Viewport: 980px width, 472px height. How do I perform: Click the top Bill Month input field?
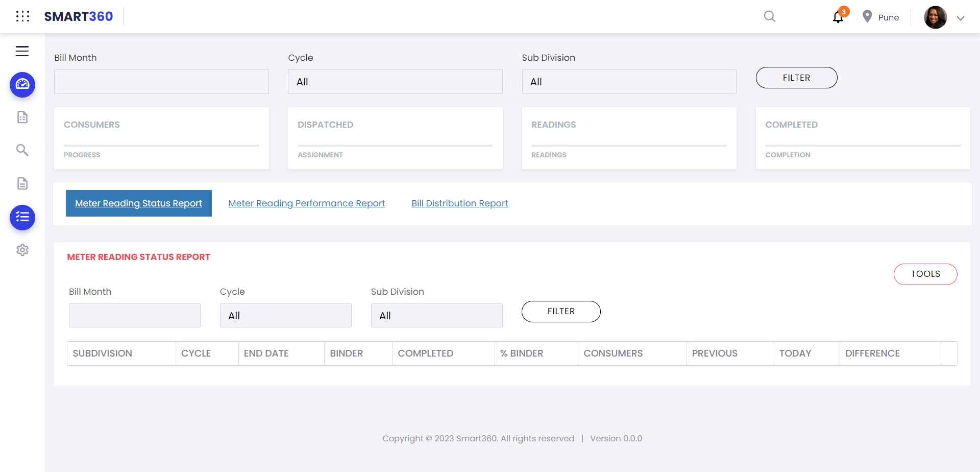pyautogui.click(x=161, y=82)
